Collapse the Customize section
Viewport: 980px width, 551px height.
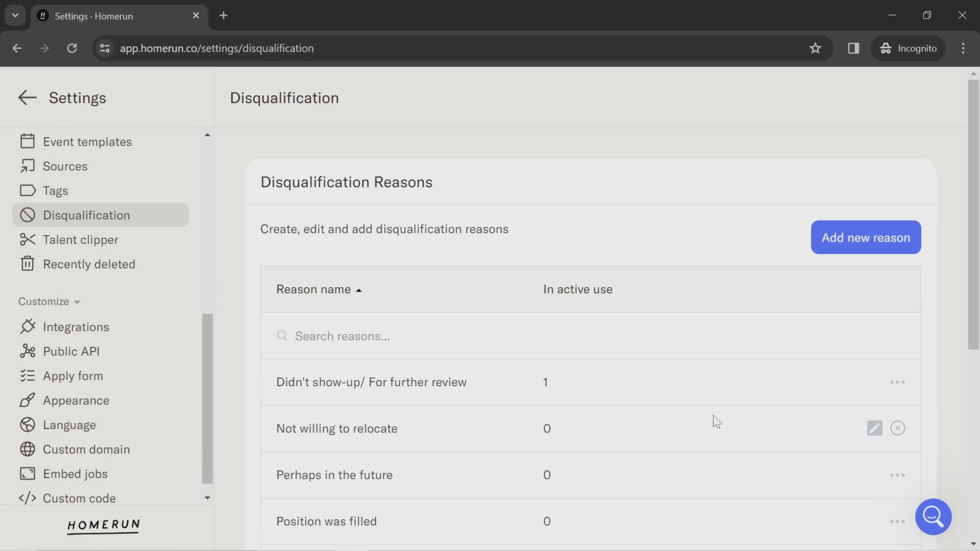click(50, 302)
